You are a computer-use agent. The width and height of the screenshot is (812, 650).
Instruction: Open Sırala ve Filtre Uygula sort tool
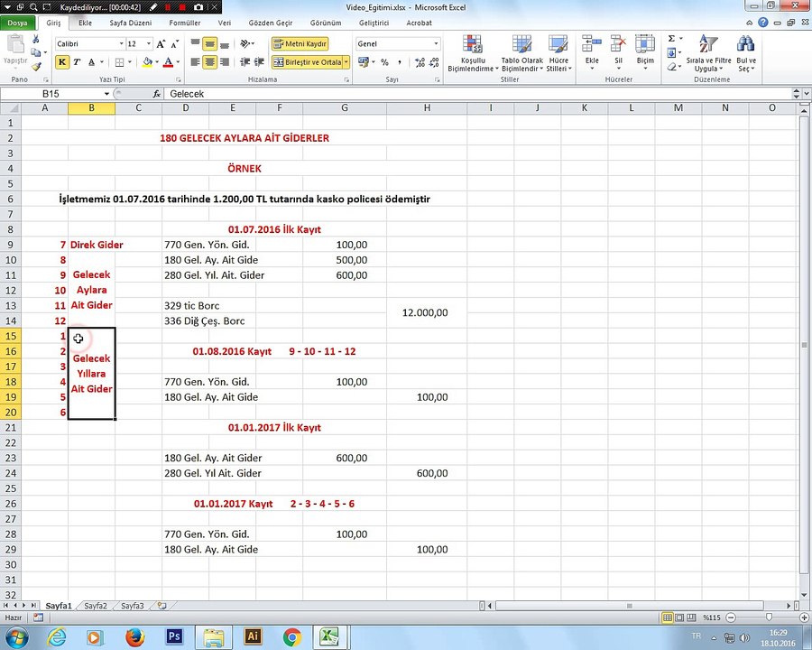pos(708,53)
